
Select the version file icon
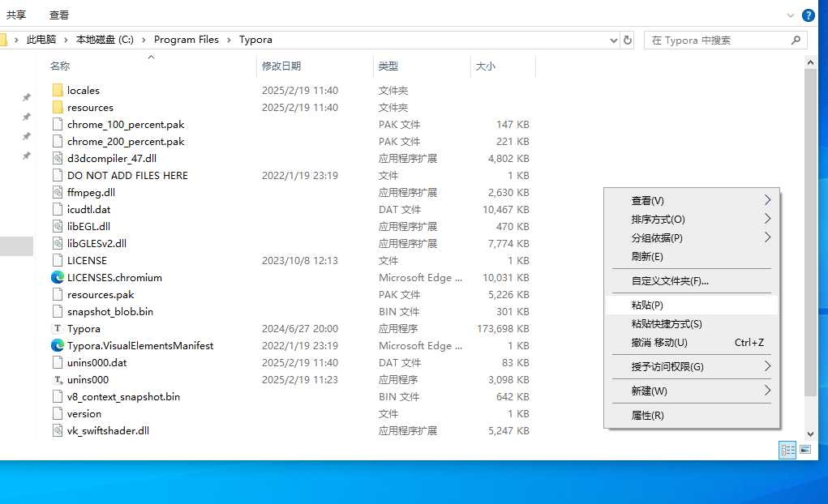pos(58,414)
